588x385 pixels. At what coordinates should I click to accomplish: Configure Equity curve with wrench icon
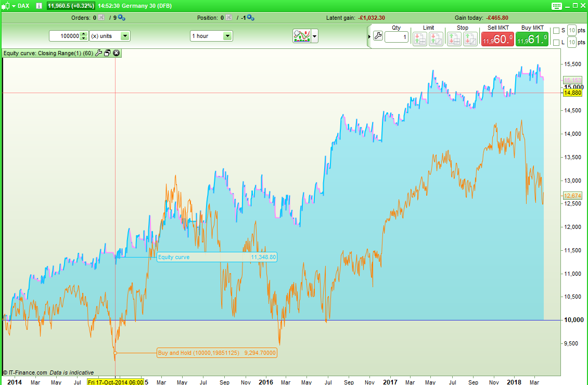coord(99,53)
